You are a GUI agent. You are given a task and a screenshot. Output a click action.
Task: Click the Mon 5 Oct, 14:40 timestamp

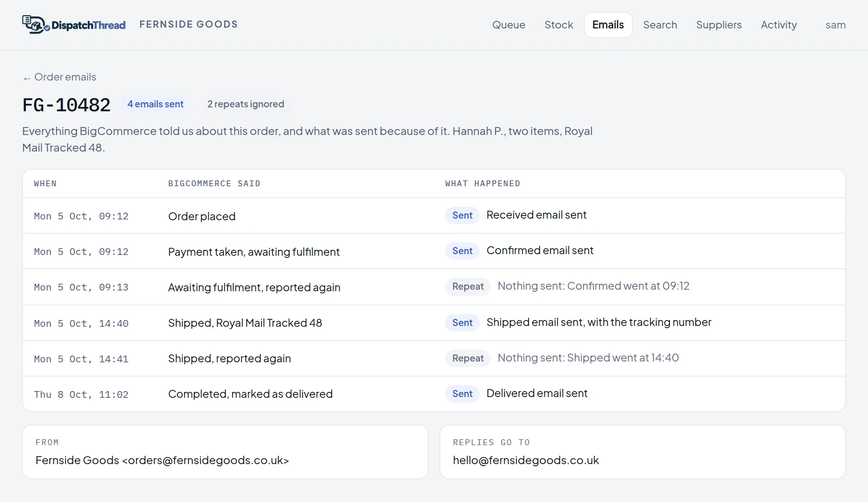[81, 324]
